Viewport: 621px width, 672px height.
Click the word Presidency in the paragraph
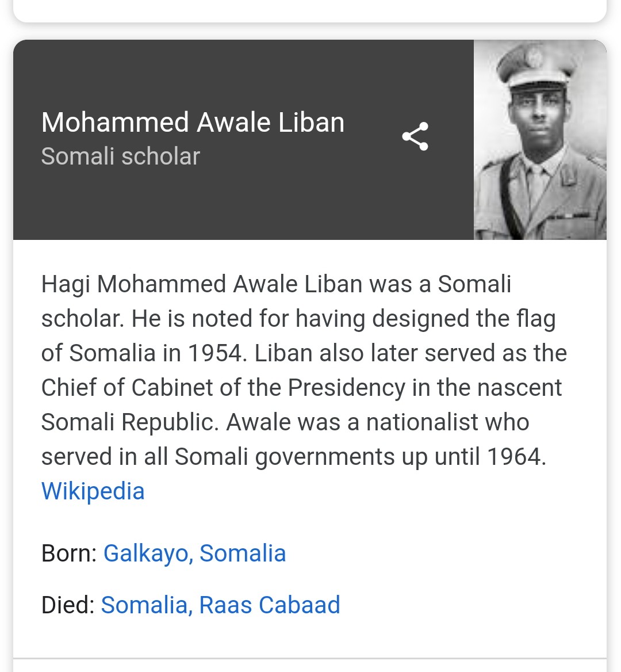pyautogui.click(x=346, y=387)
